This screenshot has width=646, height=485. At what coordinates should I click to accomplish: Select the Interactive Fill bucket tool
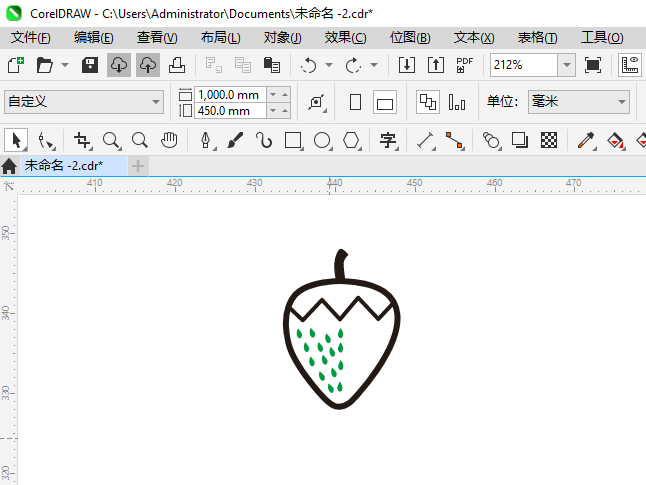click(x=616, y=141)
